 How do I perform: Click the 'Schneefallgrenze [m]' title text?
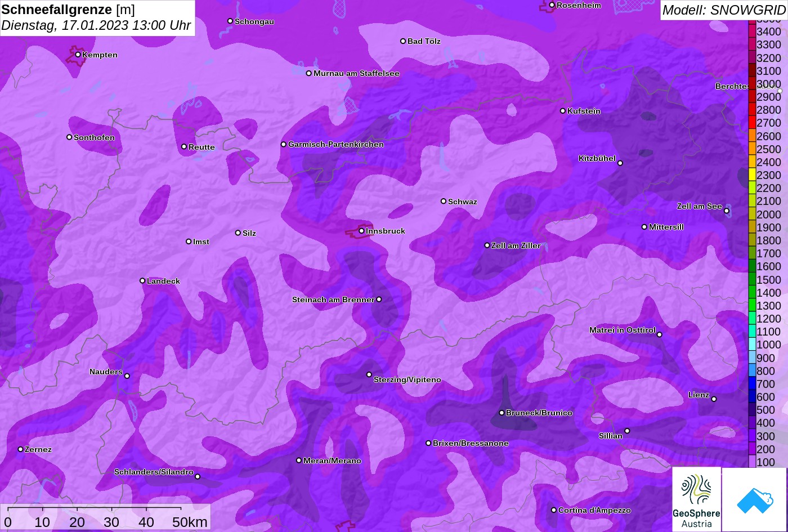(x=68, y=10)
